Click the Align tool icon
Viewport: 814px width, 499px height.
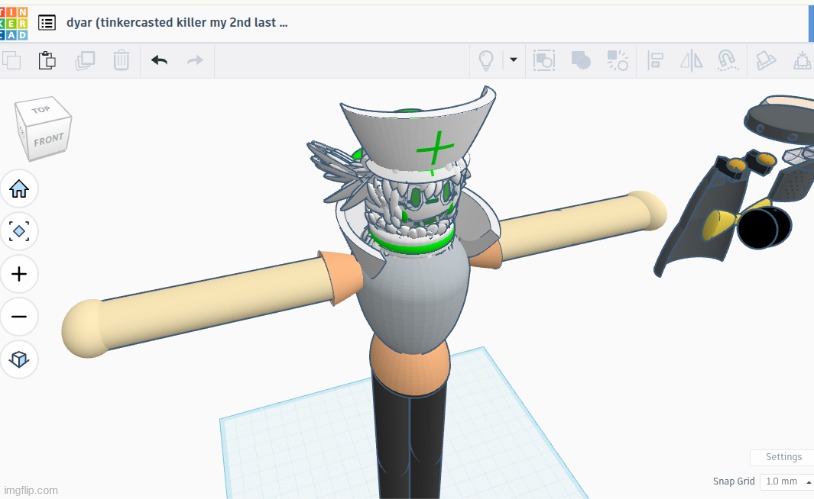coord(656,60)
